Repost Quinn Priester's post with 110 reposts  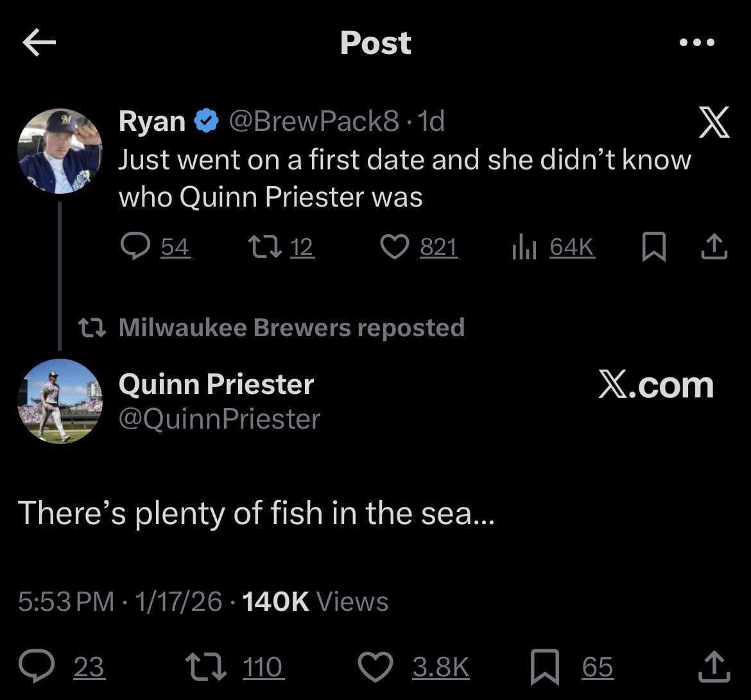click(x=205, y=667)
